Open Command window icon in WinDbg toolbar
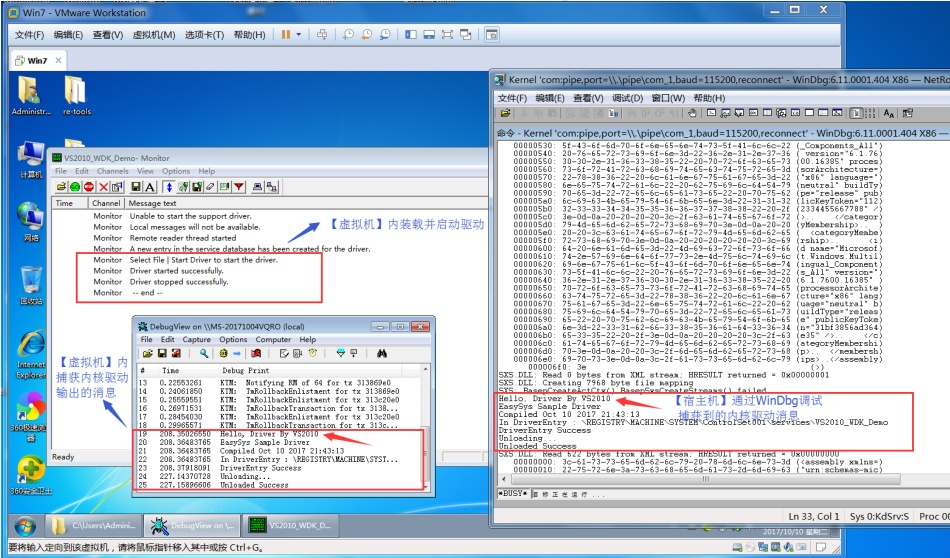 [x=711, y=113]
